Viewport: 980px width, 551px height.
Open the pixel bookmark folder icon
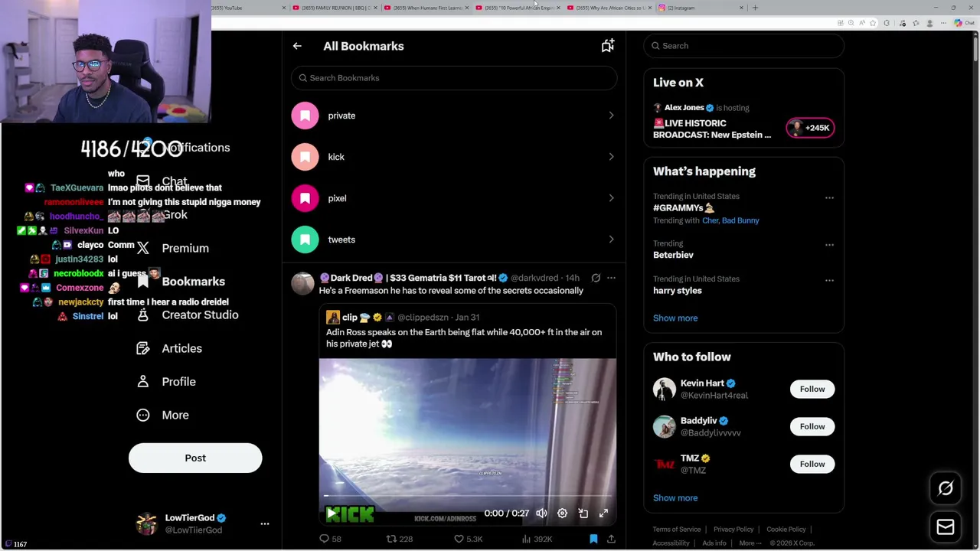(305, 198)
